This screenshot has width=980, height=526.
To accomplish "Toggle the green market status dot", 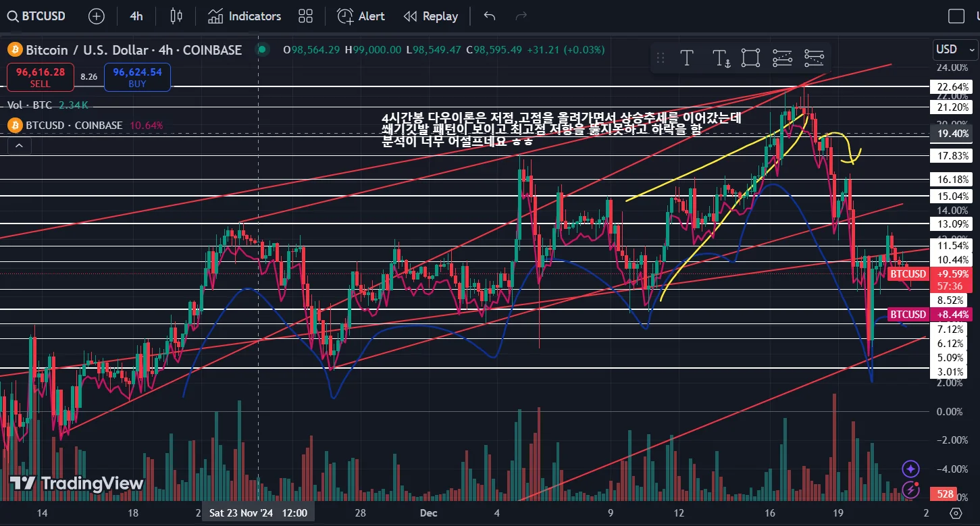I will click(262, 49).
